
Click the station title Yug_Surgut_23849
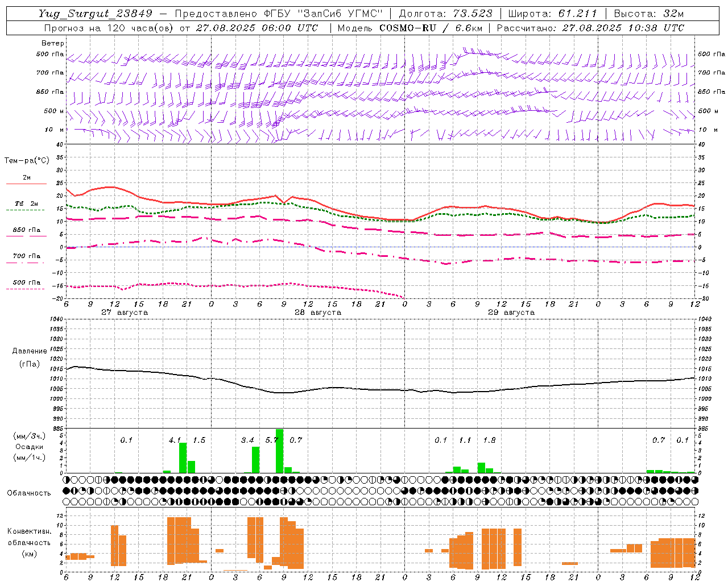pyautogui.click(x=96, y=14)
